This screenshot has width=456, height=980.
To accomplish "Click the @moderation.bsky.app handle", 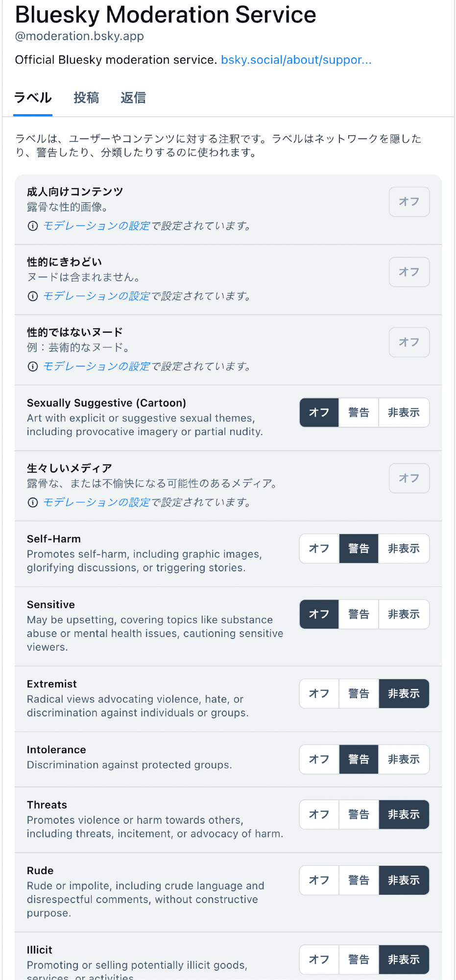I will pos(79,36).
